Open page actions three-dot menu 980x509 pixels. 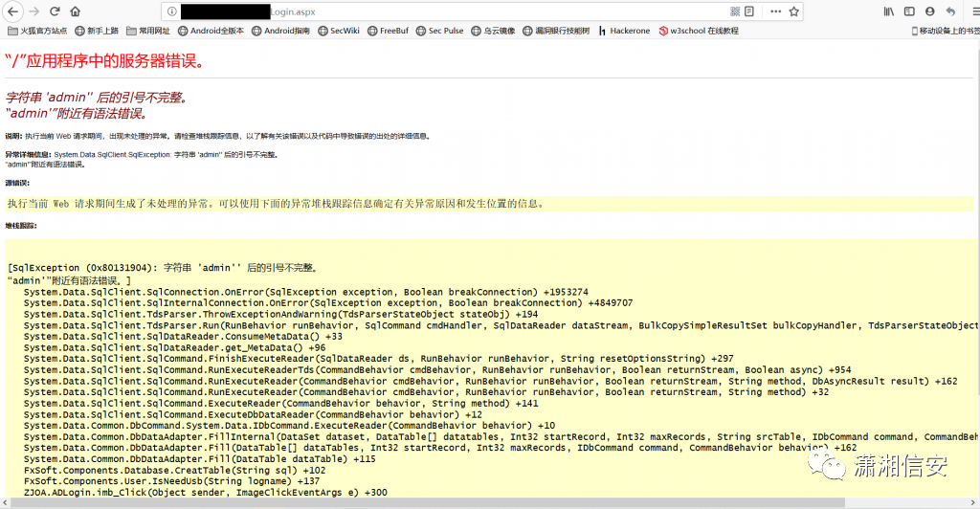[775, 11]
